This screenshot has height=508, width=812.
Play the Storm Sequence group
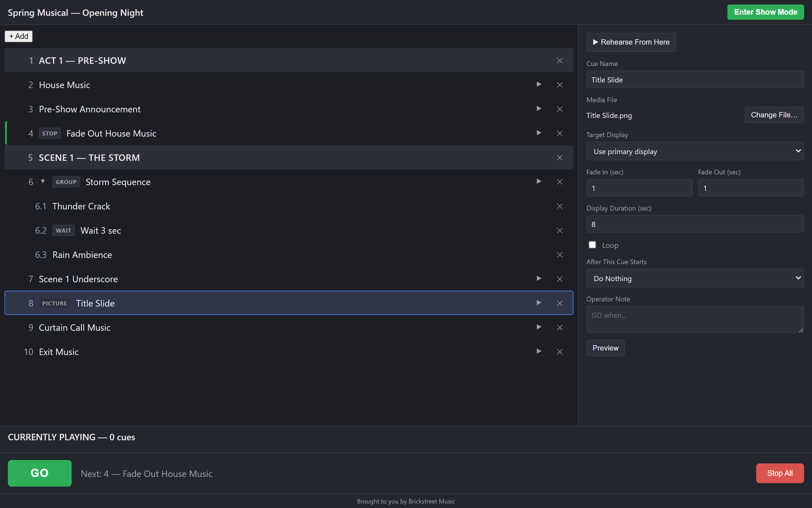coord(539,181)
